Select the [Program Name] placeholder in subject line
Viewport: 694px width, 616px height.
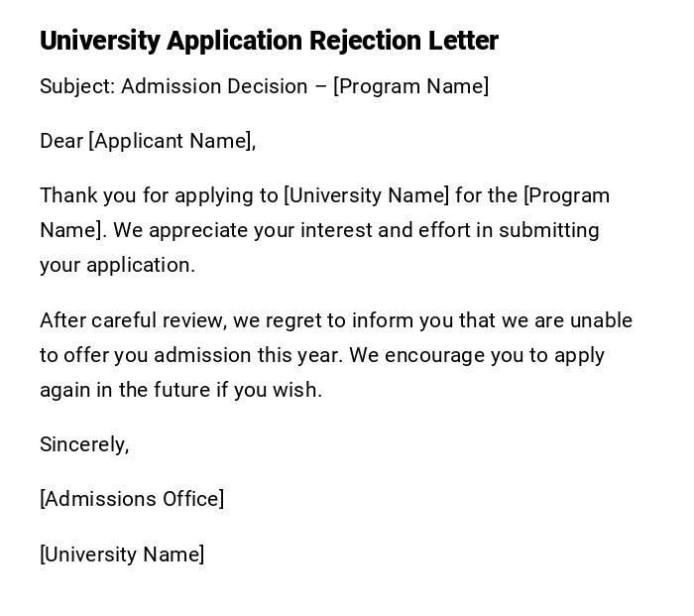(x=410, y=86)
